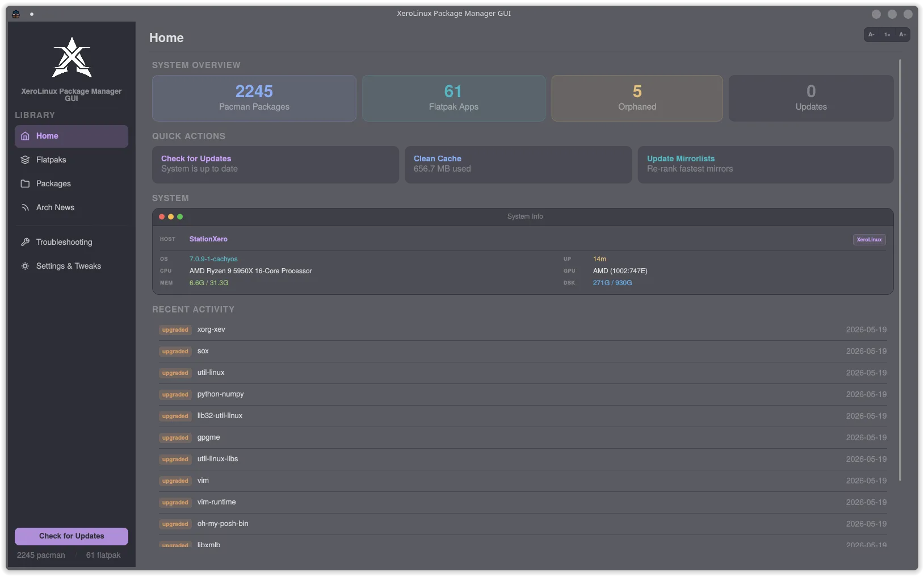
Task: Click the purple Check for Updates sidebar button
Action: coord(72,536)
